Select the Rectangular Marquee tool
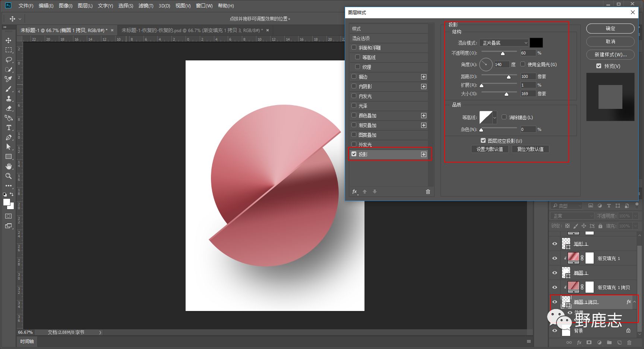644x349 pixels. point(9,50)
